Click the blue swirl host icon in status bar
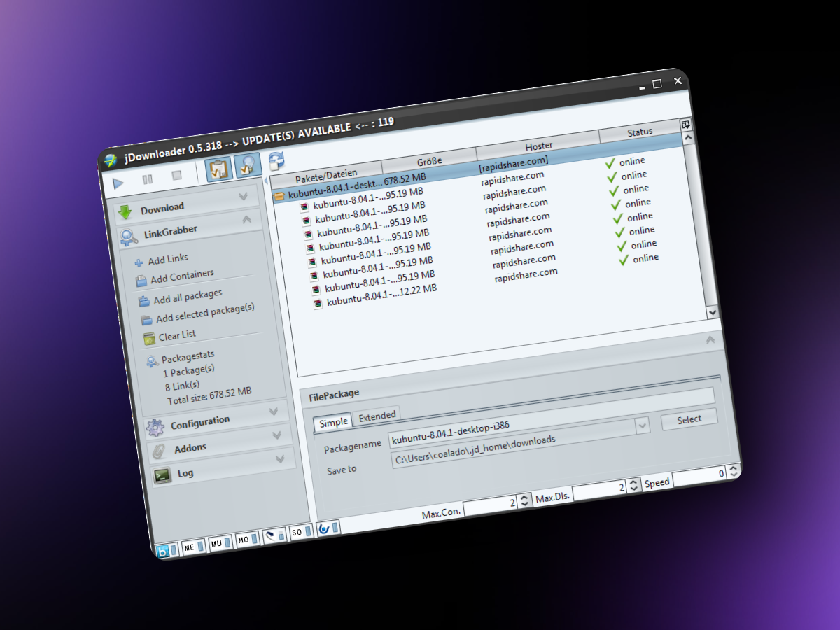 (323, 529)
